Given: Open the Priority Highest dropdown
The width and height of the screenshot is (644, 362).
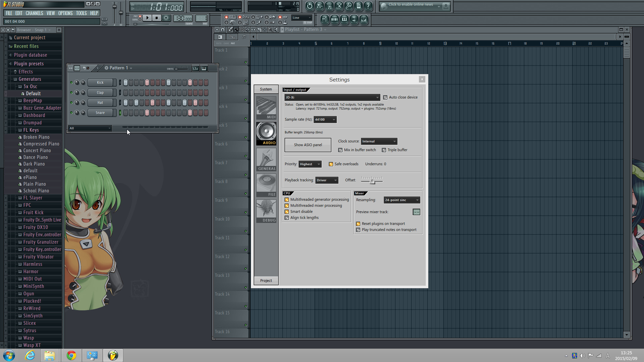Looking at the screenshot, I should (x=310, y=164).
